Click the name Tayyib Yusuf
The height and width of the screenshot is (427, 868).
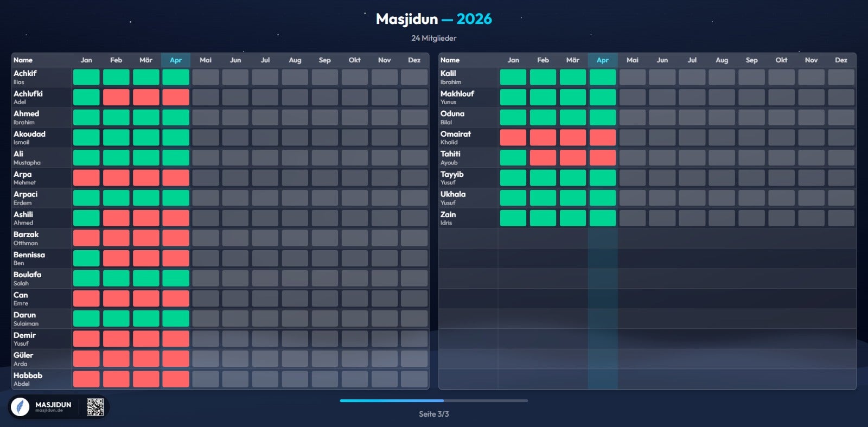[452, 178]
